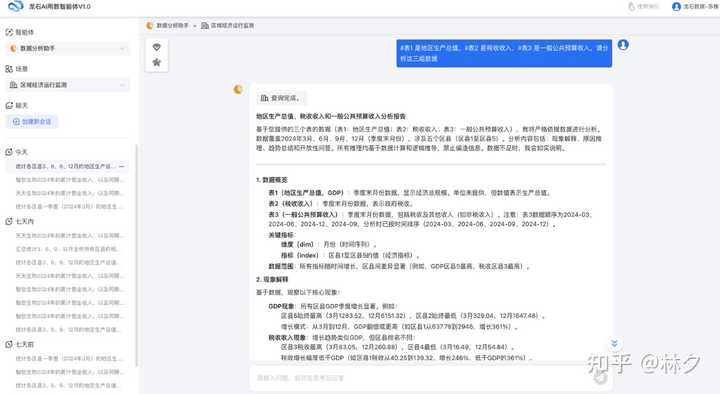Click the 创建新会话 button

point(32,122)
